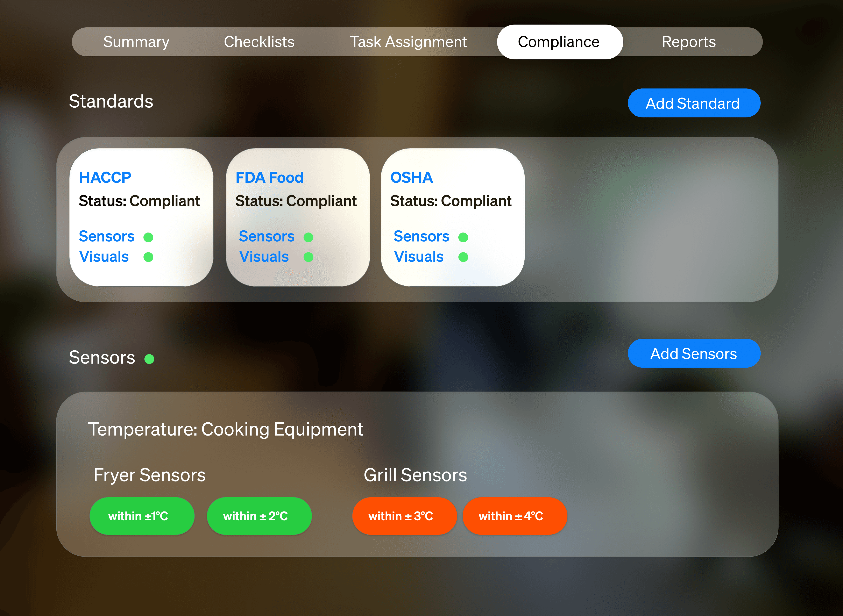Select the fryer 'within ±1°C' pill
The height and width of the screenshot is (616, 843).
(x=142, y=516)
